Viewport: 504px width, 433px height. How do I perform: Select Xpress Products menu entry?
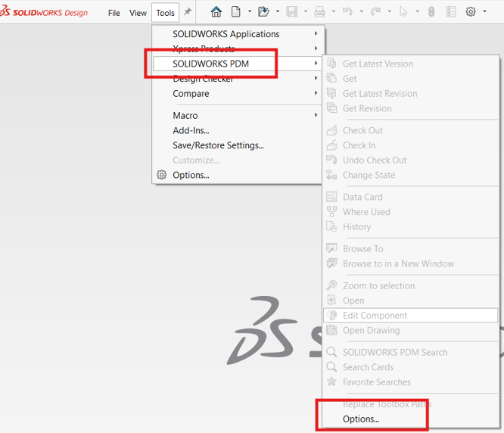237,48
